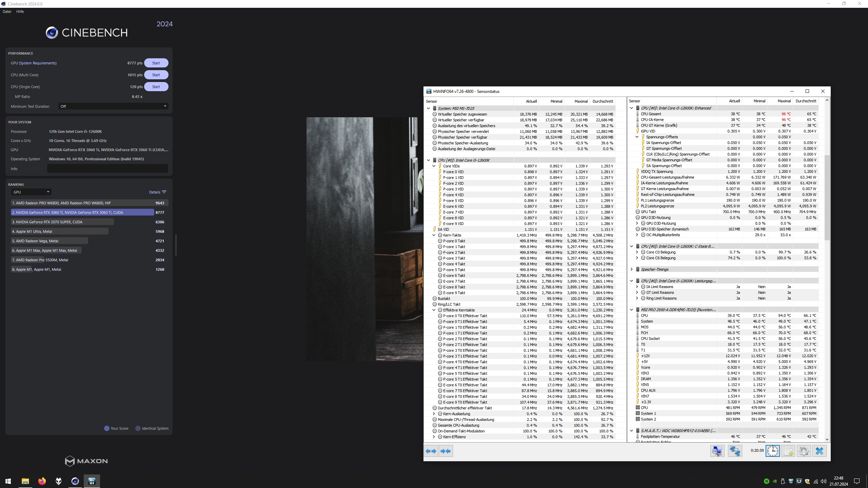Screen dimensions: 868x488
Task: Open the notification center icon
Action: coord(857,481)
